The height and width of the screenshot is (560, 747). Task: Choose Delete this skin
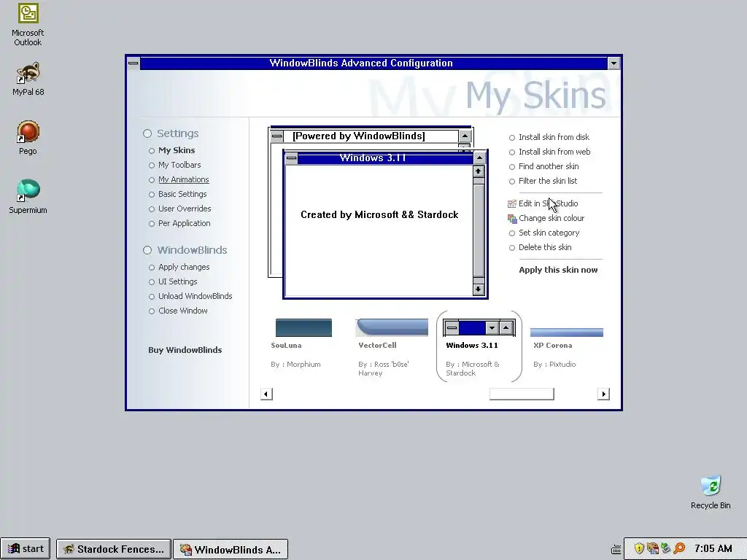(544, 248)
